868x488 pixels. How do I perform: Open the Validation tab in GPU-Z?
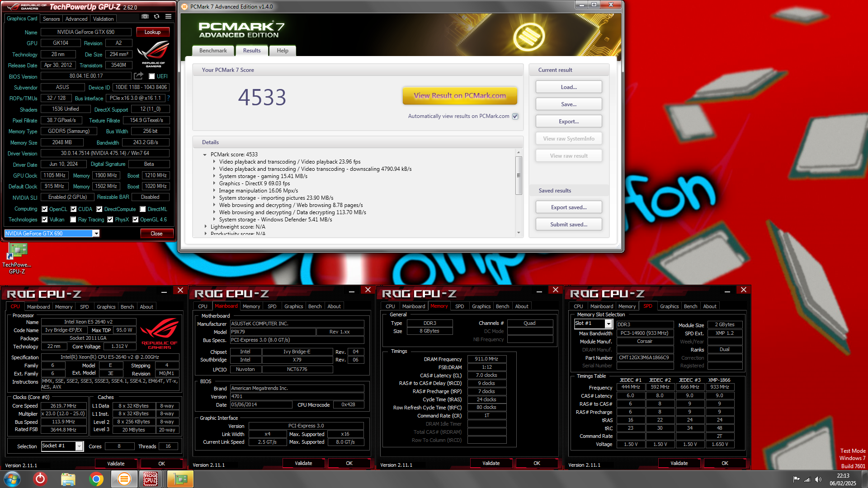[104, 19]
